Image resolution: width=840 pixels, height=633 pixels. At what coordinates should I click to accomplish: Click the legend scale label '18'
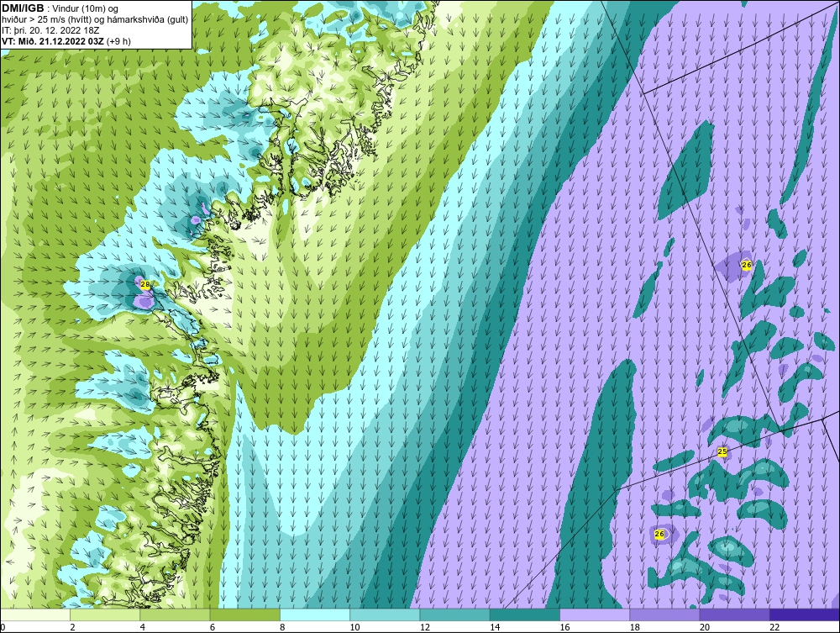pyautogui.click(x=634, y=628)
